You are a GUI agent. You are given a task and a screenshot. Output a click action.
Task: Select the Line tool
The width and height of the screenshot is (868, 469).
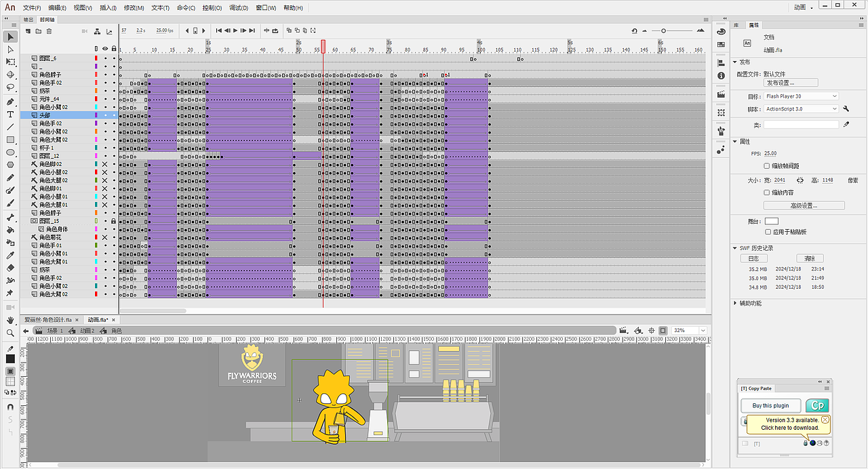click(x=10, y=127)
